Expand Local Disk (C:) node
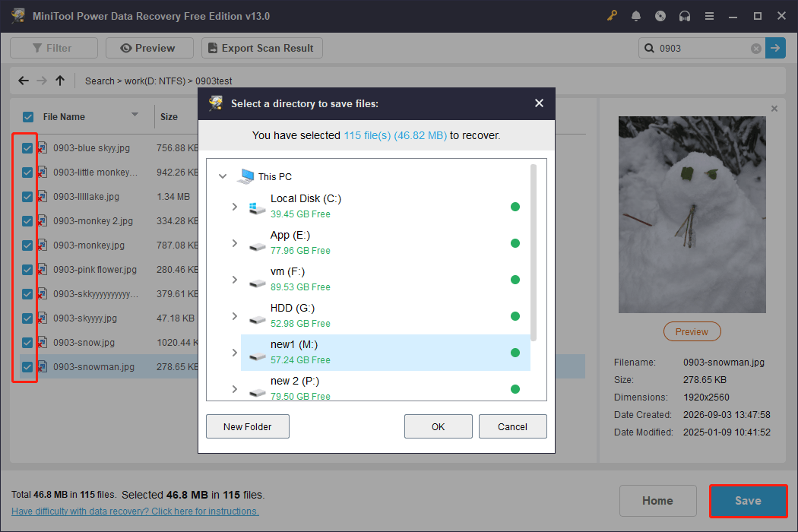The height and width of the screenshot is (532, 798). point(235,207)
